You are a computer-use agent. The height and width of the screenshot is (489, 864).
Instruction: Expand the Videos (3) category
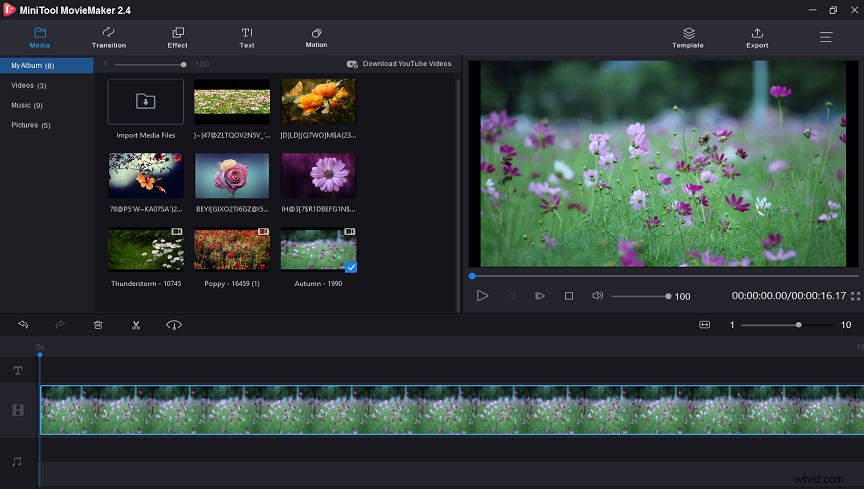click(x=28, y=86)
